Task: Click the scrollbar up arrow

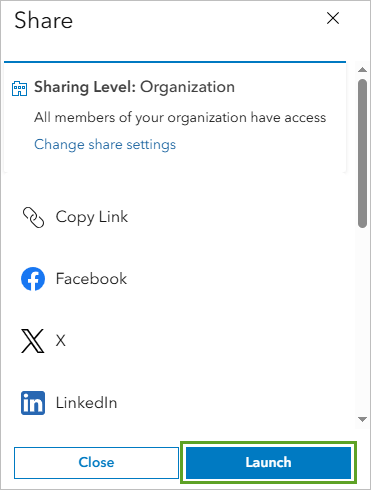Action: coord(362,70)
